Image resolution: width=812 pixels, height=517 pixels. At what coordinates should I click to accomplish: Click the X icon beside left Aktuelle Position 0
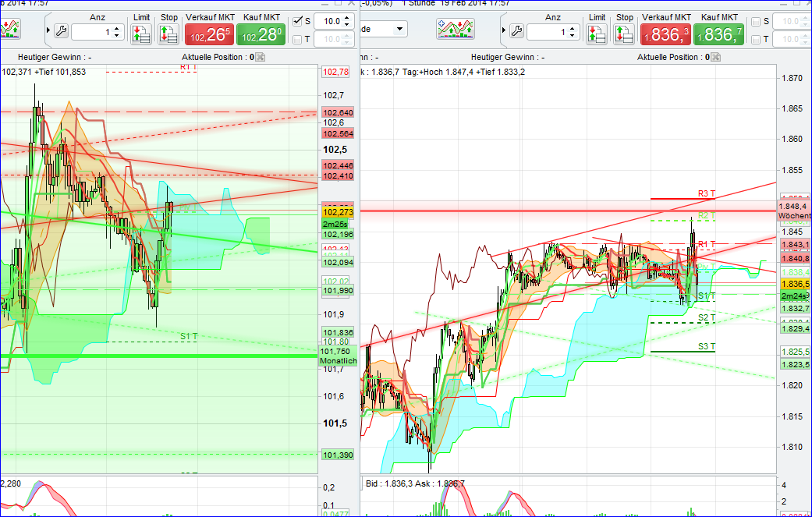[259, 56]
